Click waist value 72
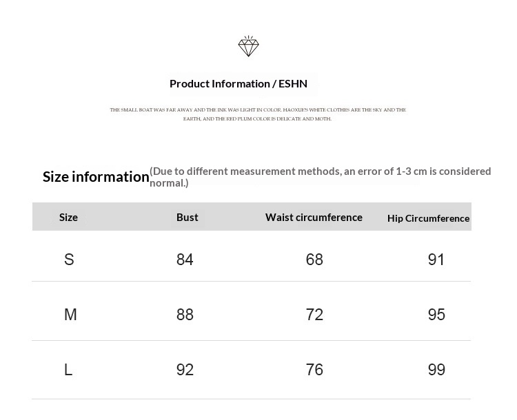The width and height of the screenshot is (517, 420). (x=314, y=315)
